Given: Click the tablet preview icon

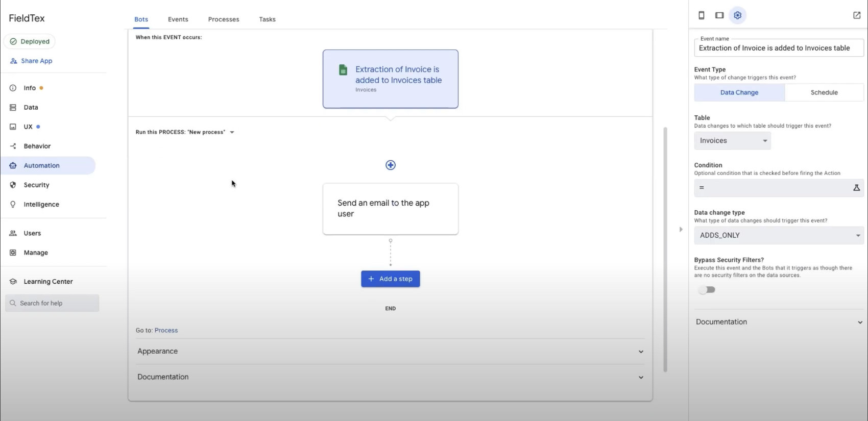Looking at the screenshot, I should [x=719, y=15].
